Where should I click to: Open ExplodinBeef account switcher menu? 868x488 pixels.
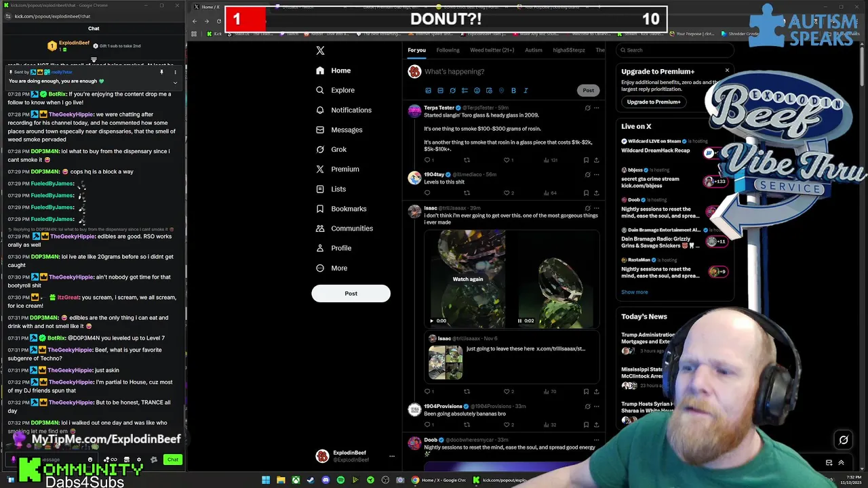[x=391, y=456]
